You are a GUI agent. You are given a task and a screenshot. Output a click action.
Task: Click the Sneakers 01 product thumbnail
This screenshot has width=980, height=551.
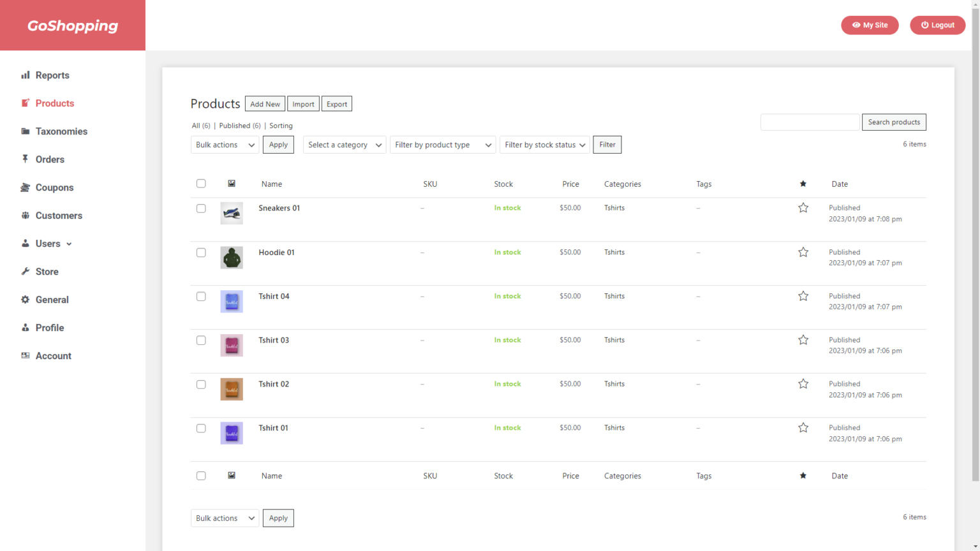(232, 212)
